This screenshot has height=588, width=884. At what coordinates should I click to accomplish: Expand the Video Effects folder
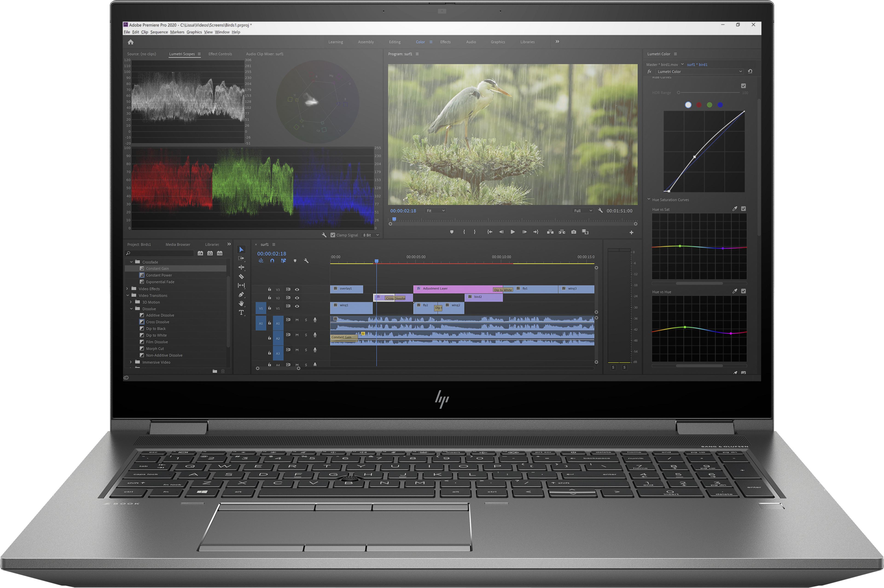click(x=127, y=289)
